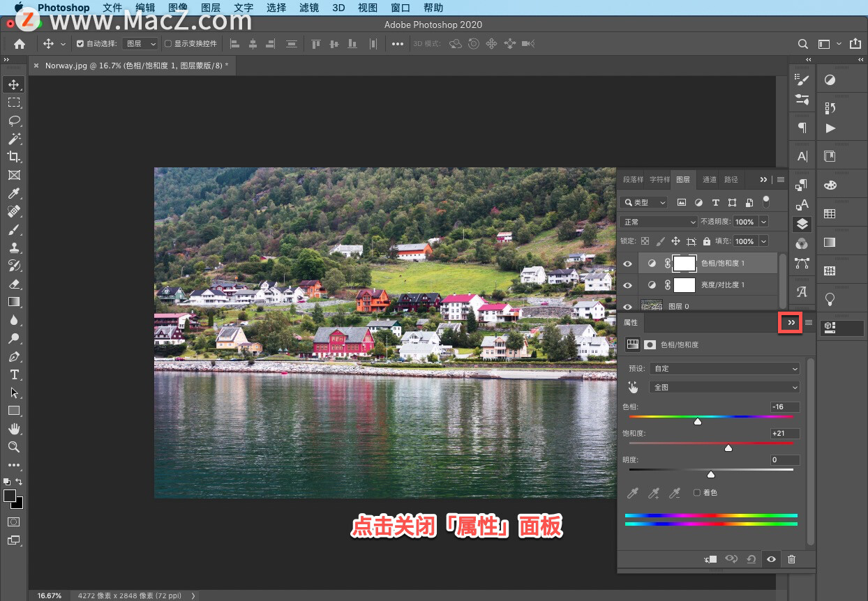
Task: Open the 文件 menu
Action: (112, 8)
